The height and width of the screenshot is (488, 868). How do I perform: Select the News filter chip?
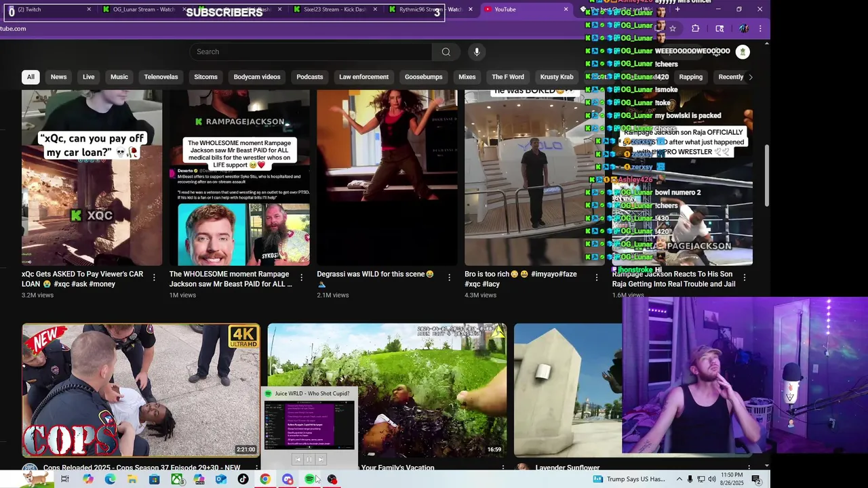coord(58,77)
